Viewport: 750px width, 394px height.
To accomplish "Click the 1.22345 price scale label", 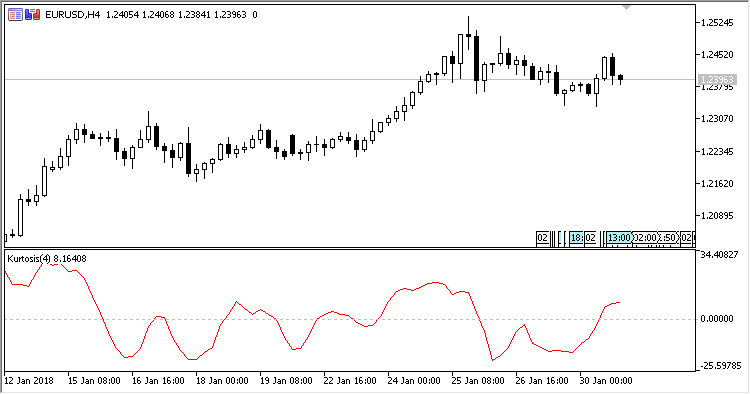I will pyautogui.click(x=717, y=152).
